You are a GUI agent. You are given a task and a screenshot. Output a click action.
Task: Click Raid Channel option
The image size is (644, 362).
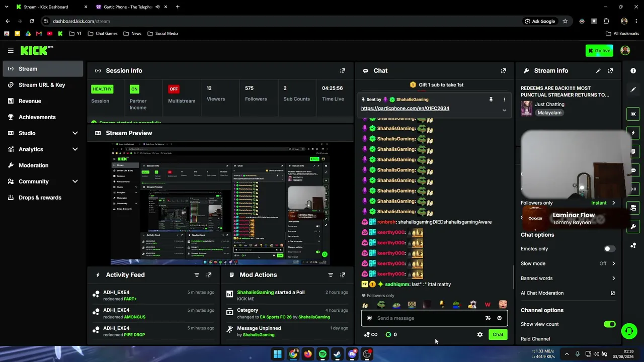(535, 339)
